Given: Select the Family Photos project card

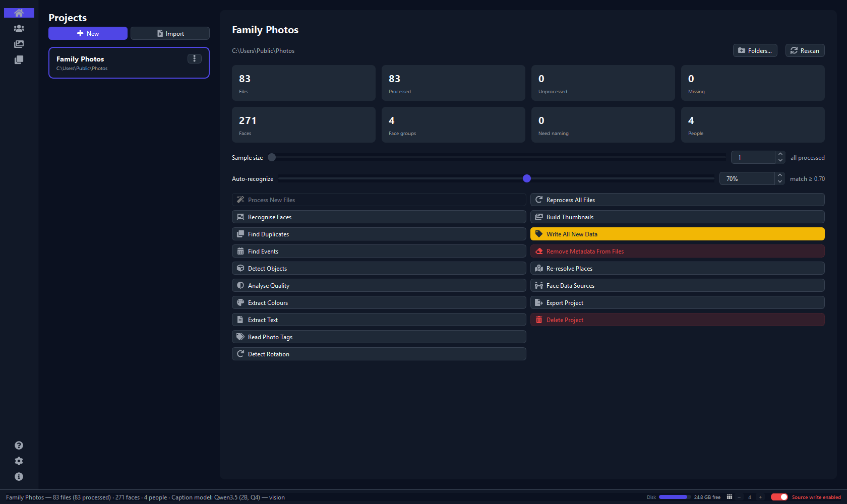Looking at the screenshot, I should click(129, 63).
